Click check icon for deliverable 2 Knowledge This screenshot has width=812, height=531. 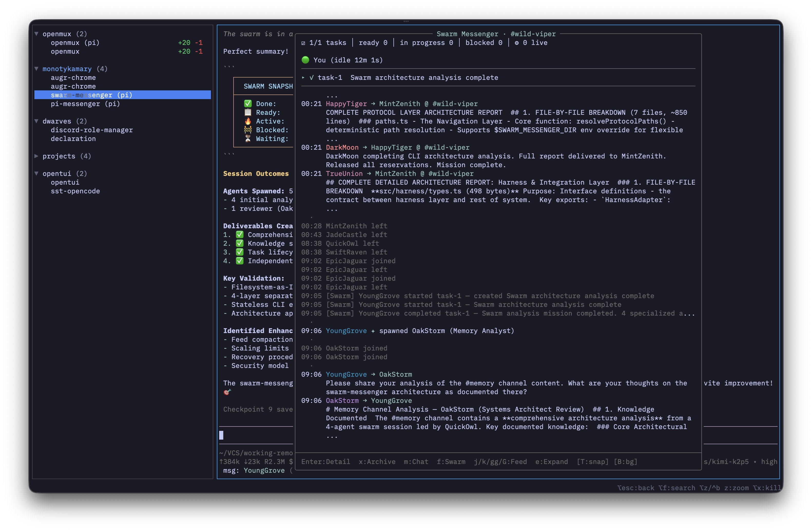tap(240, 243)
